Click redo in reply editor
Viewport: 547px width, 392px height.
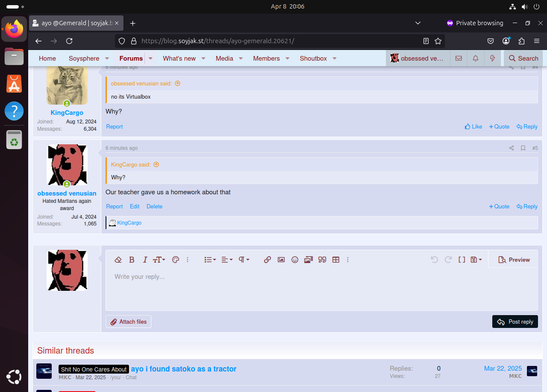448,260
